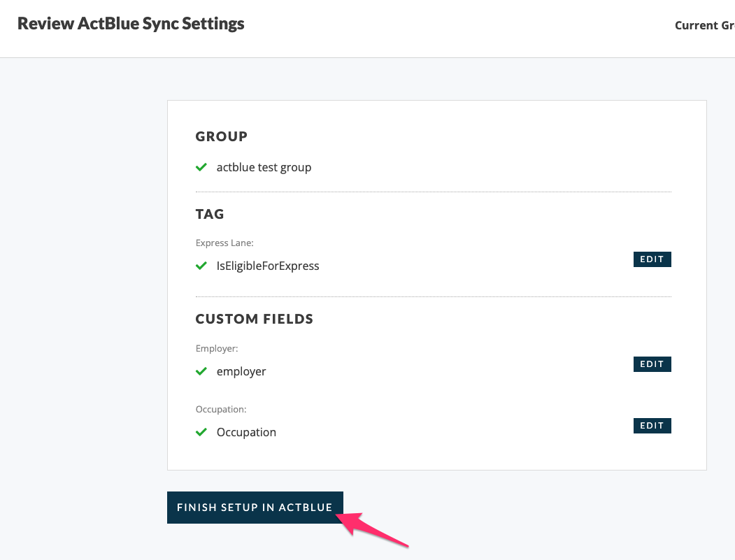Click the 'Occupation:' field label
This screenshot has width=735, height=560.
coord(221,409)
